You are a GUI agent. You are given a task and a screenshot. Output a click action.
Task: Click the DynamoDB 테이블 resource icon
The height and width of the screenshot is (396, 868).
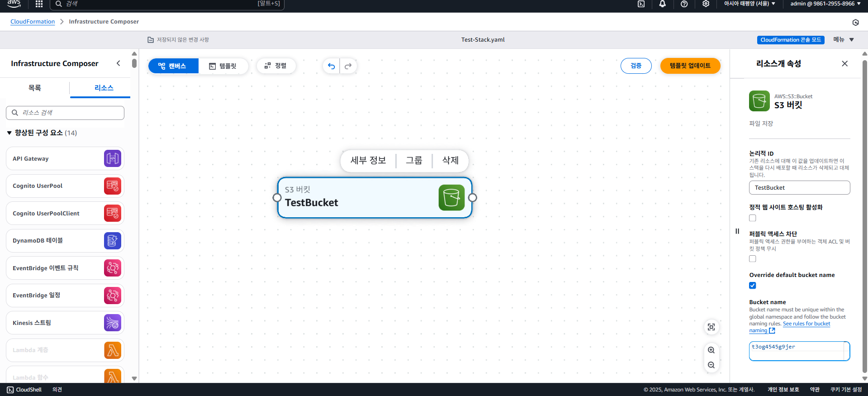pyautogui.click(x=113, y=241)
